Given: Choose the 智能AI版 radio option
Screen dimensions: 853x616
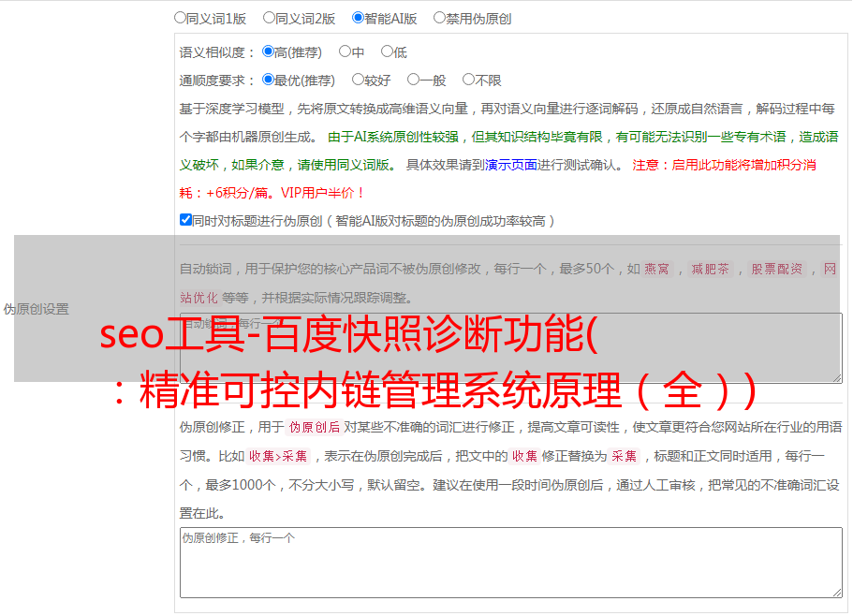Looking at the screenshot, I should click(358, 18).
